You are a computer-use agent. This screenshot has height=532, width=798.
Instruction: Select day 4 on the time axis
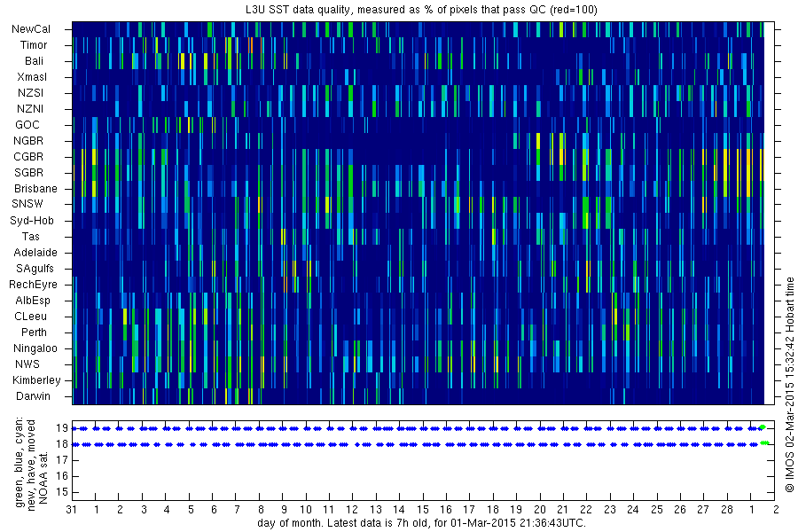tap(167, 510)
